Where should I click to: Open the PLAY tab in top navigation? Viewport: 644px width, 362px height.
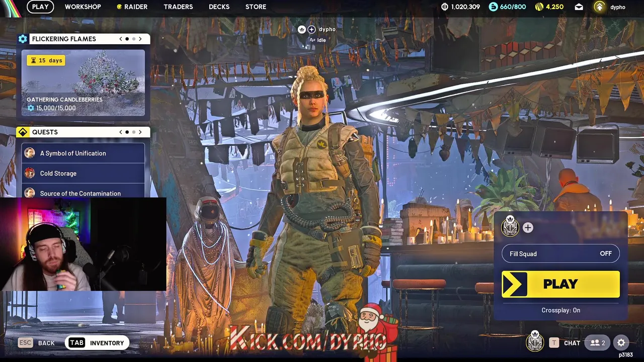[40, 7]
